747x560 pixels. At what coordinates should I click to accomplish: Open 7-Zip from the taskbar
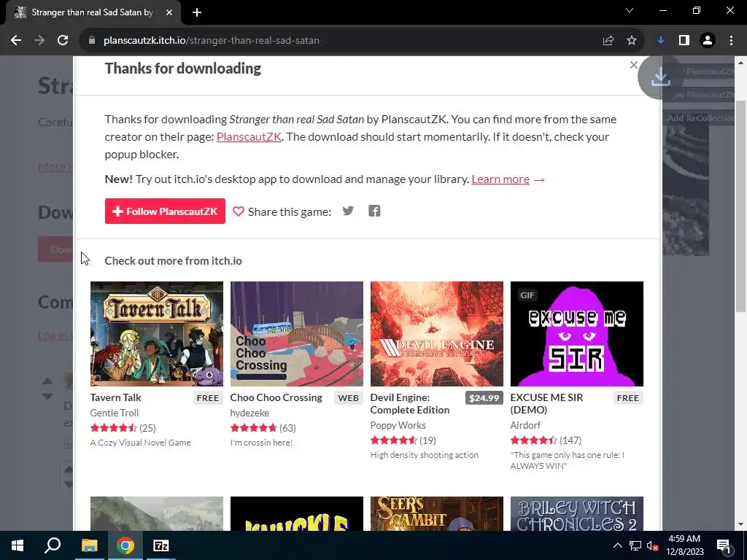coord(161,545)
